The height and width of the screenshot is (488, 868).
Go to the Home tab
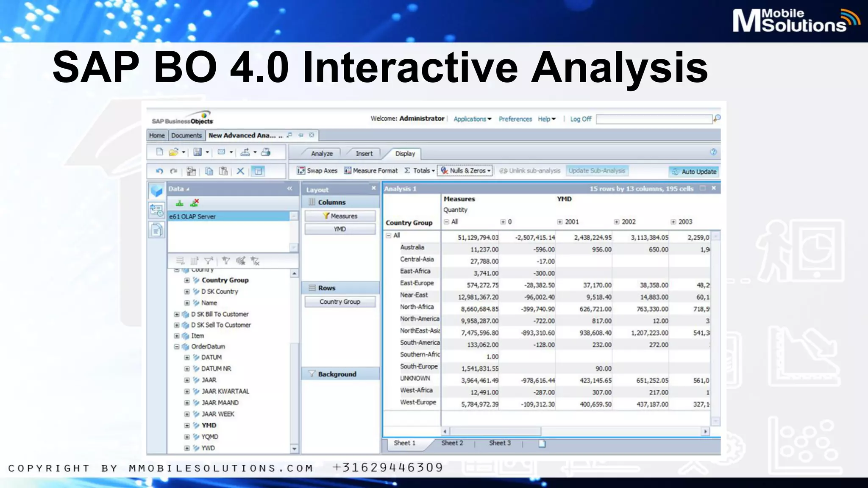point(157,136)
